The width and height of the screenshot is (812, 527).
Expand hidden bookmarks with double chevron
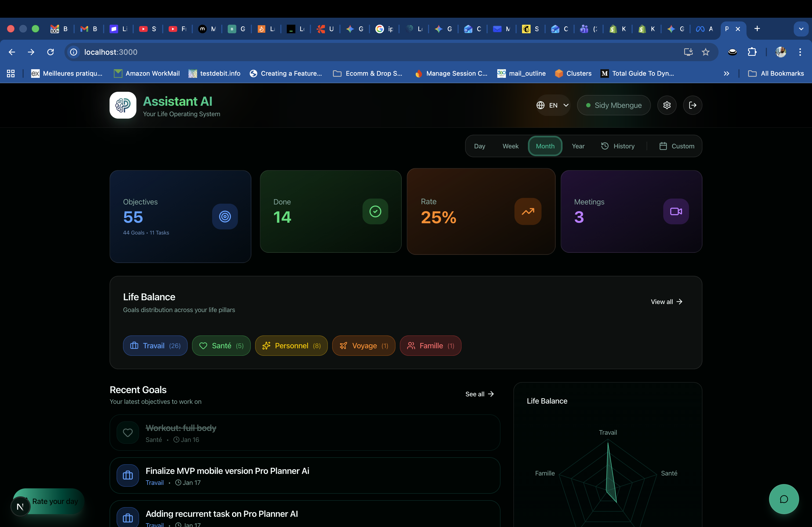[727, 73]
